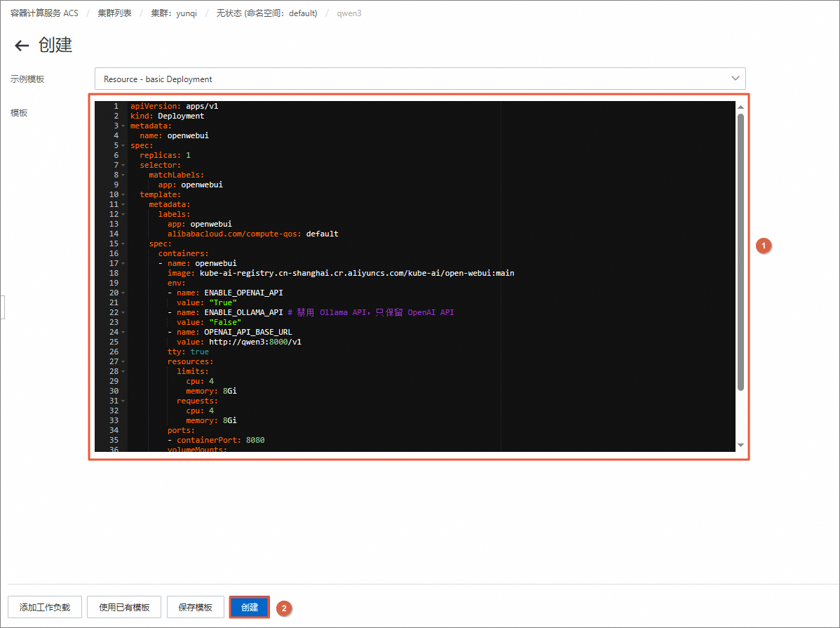Screen dimensions: 840x628
Task: Click the editor scrollbar up arrow
Action: (x=741, y=107)
